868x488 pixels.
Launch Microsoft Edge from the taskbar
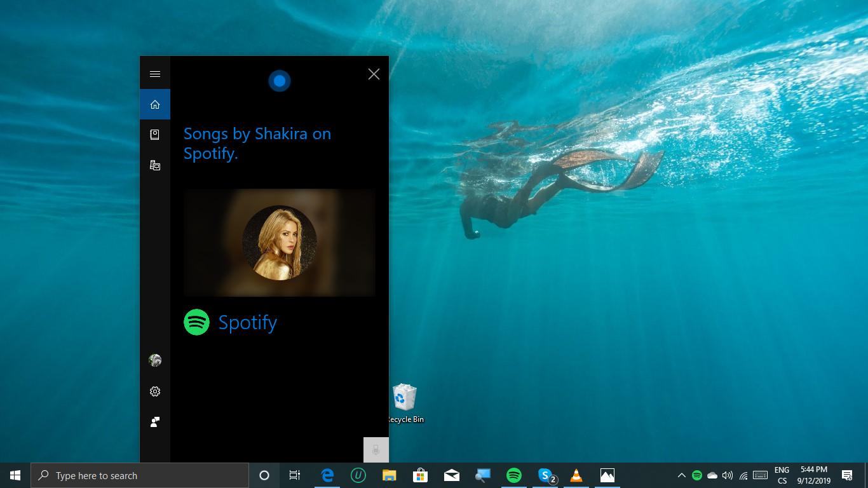coord(327,475)
